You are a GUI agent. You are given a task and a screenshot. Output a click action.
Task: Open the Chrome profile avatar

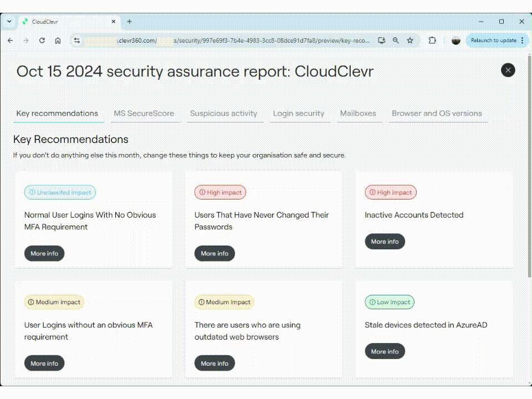(x=456, y=40)
